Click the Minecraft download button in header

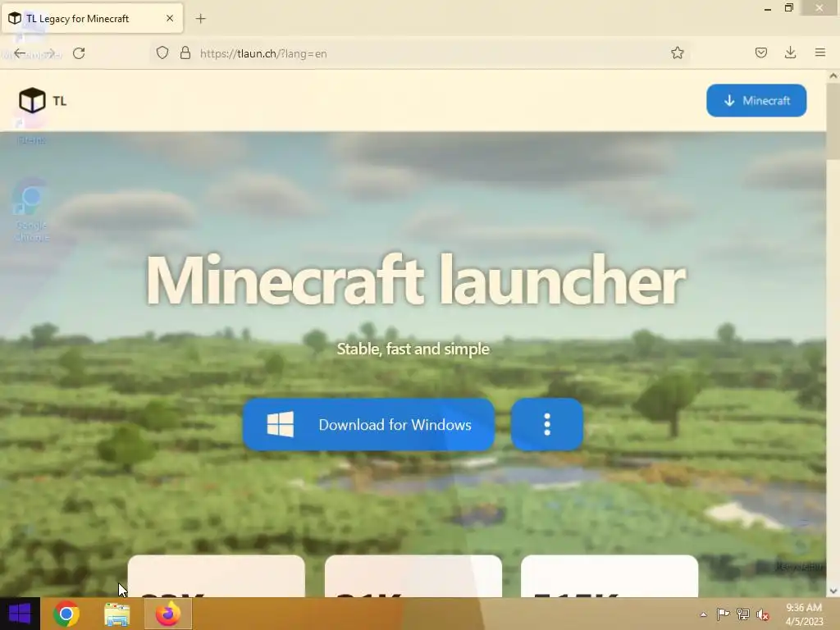point(756,100)
